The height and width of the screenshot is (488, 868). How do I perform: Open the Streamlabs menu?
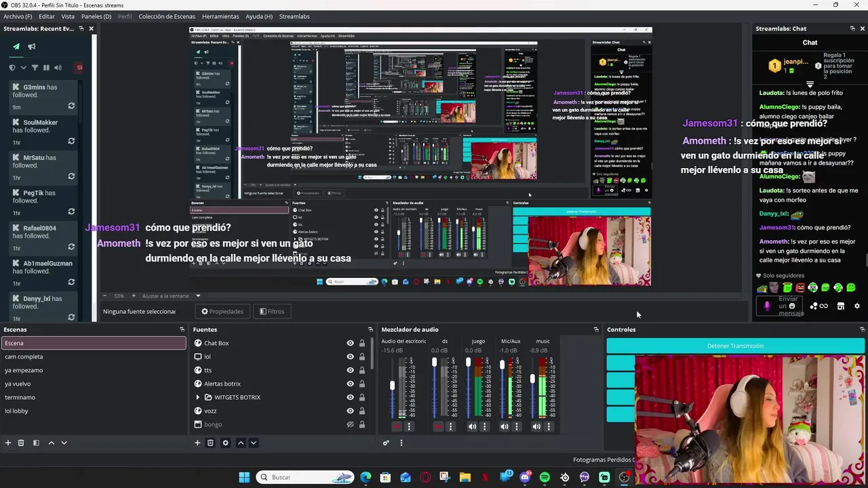tap(294, 16)
